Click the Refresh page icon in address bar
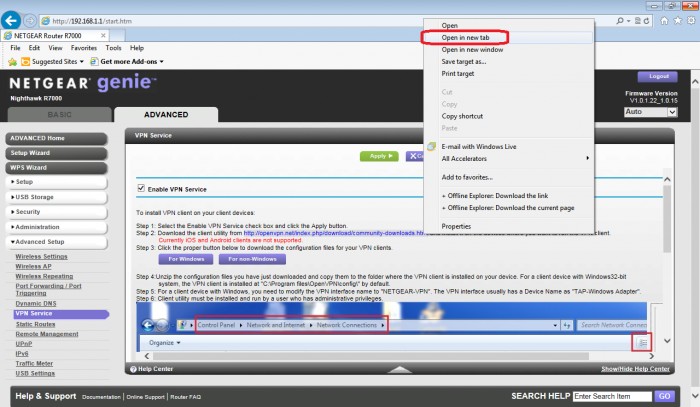Viewport: 700px width, 407px height. tap(646, 21)
